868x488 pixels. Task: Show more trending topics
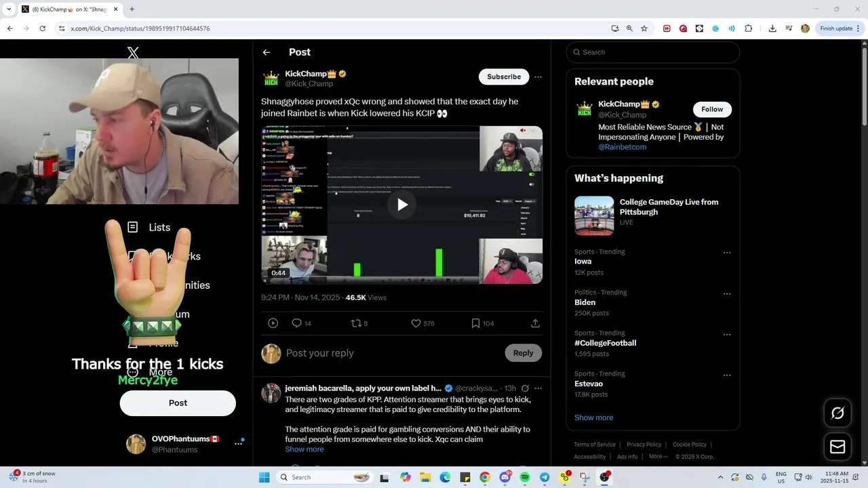pos(593,418)
